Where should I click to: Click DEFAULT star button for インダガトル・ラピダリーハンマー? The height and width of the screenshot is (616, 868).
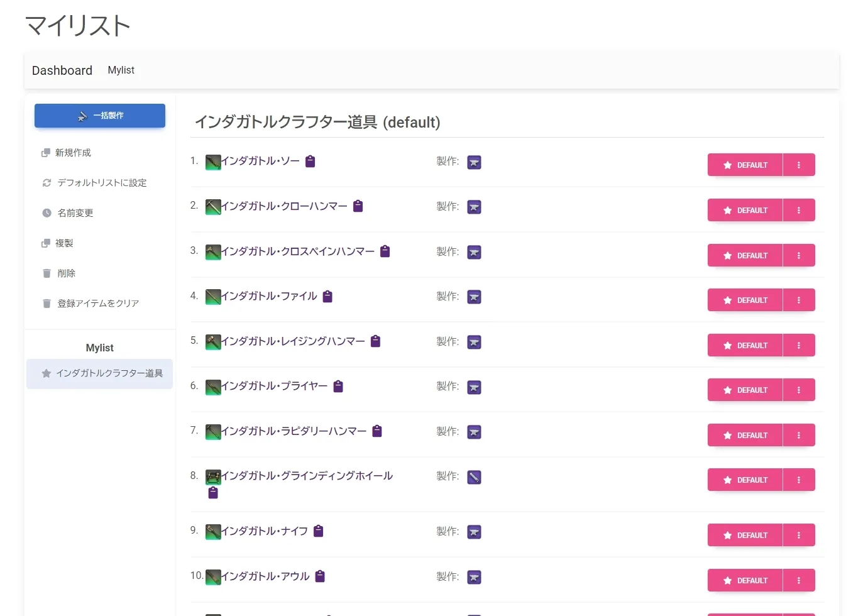(x=745, y=435)
